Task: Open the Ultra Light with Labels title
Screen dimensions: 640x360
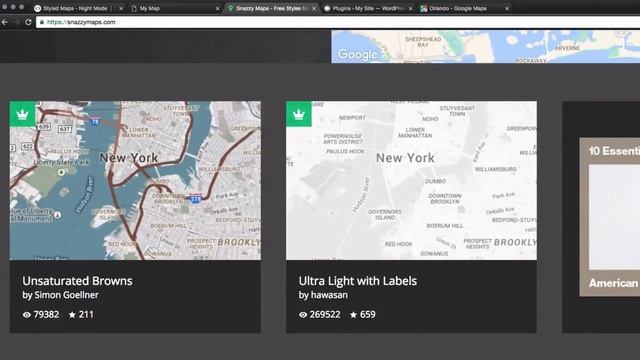Action: 358,281
